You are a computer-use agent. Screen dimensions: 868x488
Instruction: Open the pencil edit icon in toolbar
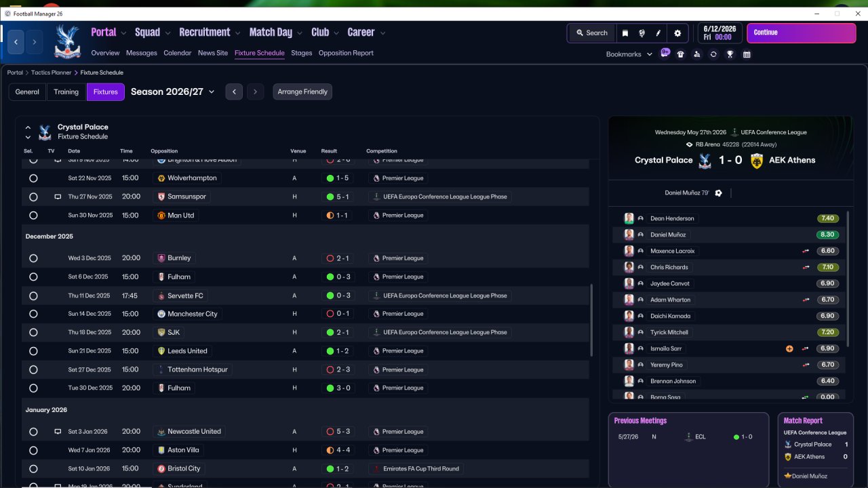(x=658, y=33)
